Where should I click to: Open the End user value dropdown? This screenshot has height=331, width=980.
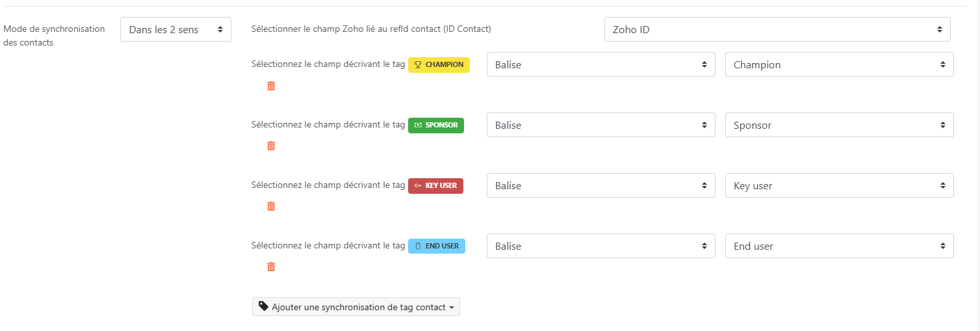pyautogui.click(x=839, y=246)
